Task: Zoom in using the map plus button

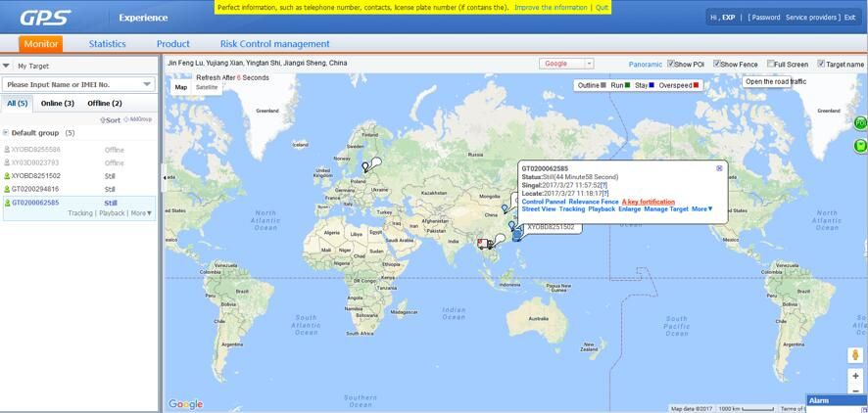Action: click(x=855, y=376)
